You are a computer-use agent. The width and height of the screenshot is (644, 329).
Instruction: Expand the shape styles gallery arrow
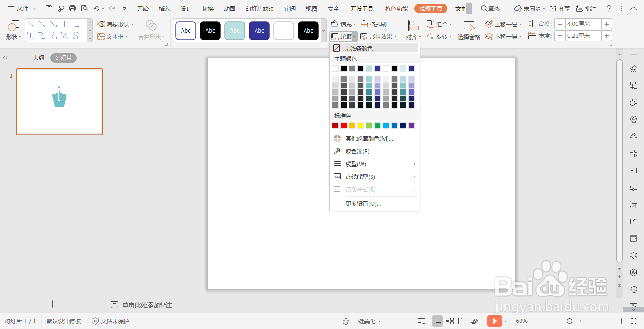pos(323,31)
